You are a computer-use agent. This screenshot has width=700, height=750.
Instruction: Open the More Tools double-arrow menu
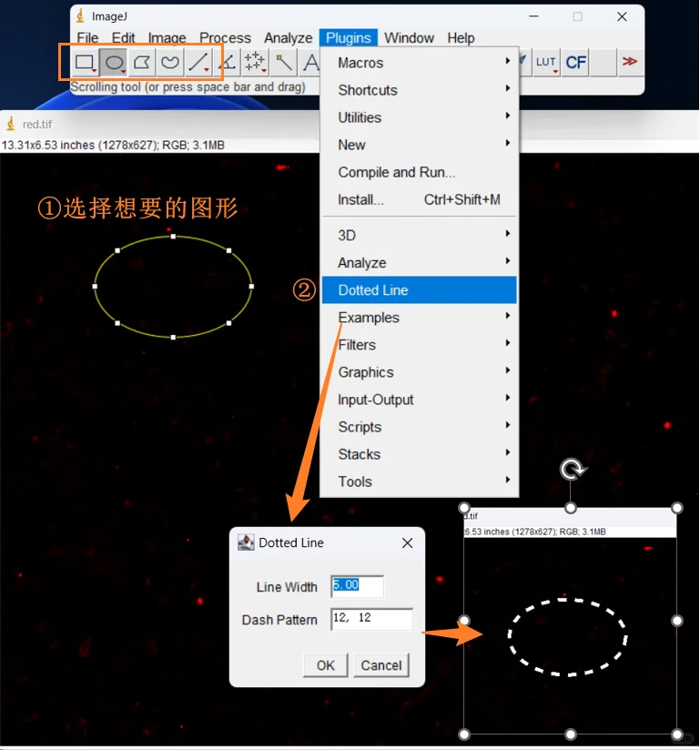629,62
